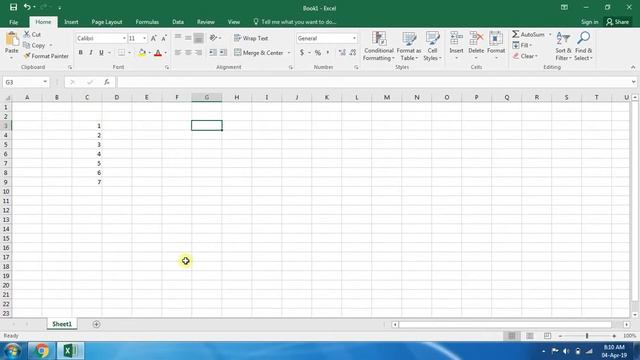This screenshot has width=640, height=360.
Task: Click Decrease Decimal icon
Action: (353, 53)
